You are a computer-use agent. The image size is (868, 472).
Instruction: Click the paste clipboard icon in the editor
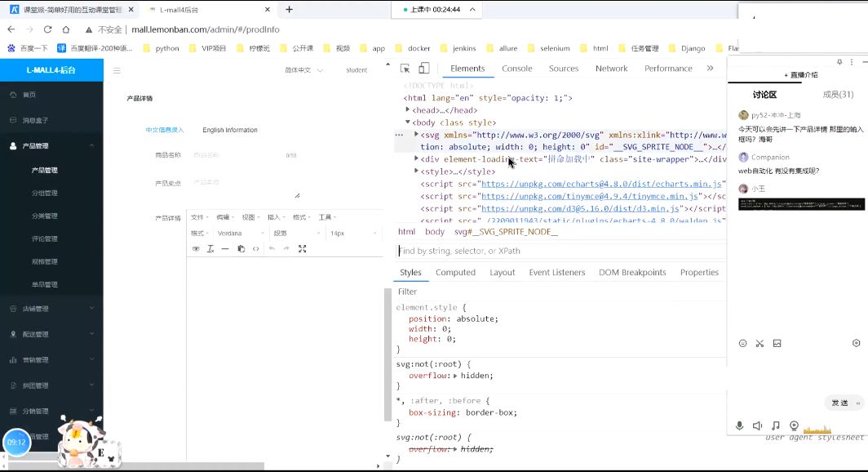pos(241,249)
